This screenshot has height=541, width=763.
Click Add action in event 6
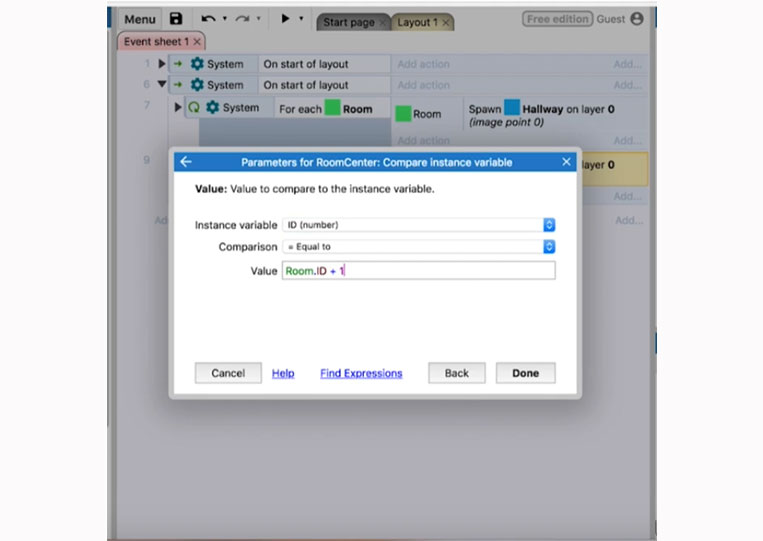click(x=423, y=85)
